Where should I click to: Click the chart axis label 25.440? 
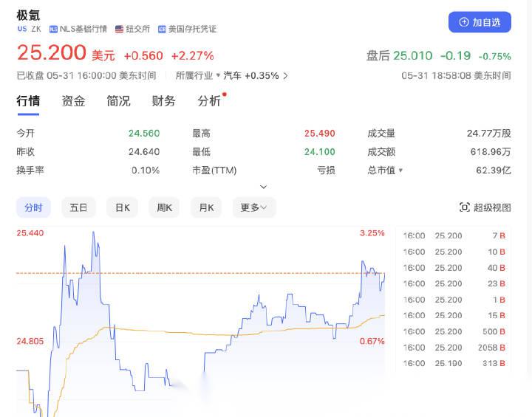(30, 233)
